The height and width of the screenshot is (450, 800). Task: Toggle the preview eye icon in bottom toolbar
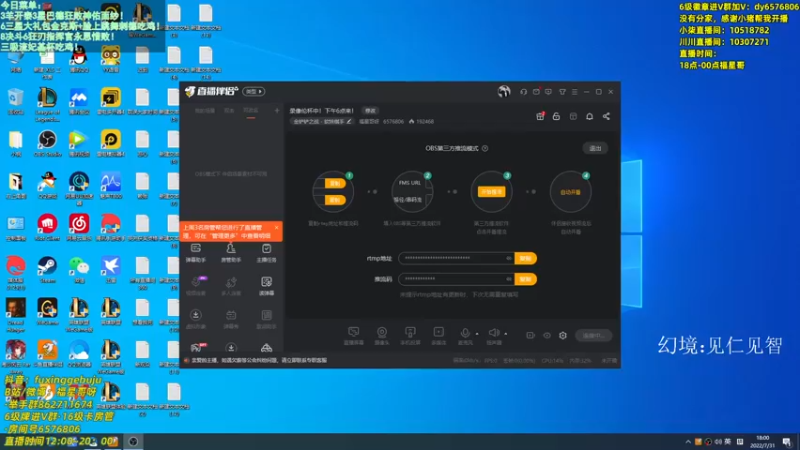click(547, 336)
